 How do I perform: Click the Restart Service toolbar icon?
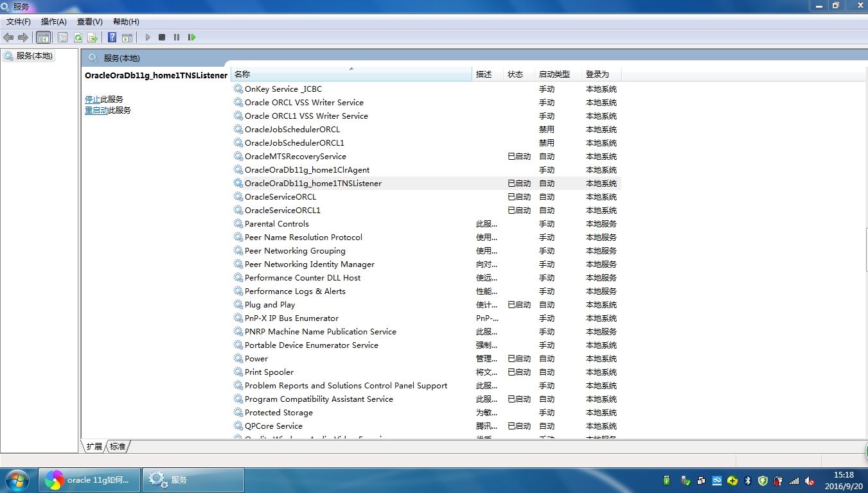point(191,37)
